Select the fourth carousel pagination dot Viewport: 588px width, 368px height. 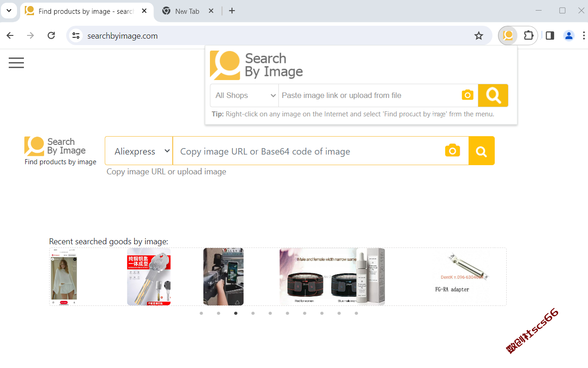tap(253, 313)
